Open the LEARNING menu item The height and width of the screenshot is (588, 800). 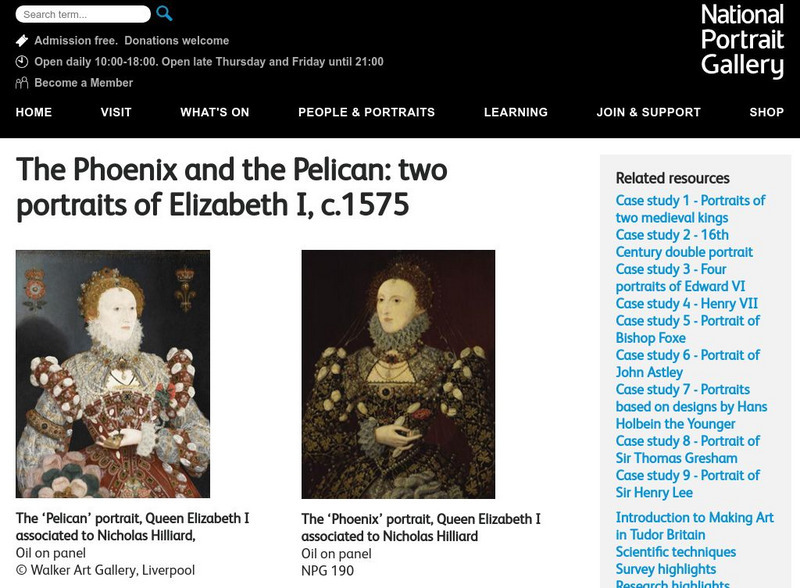click(516, 112)
